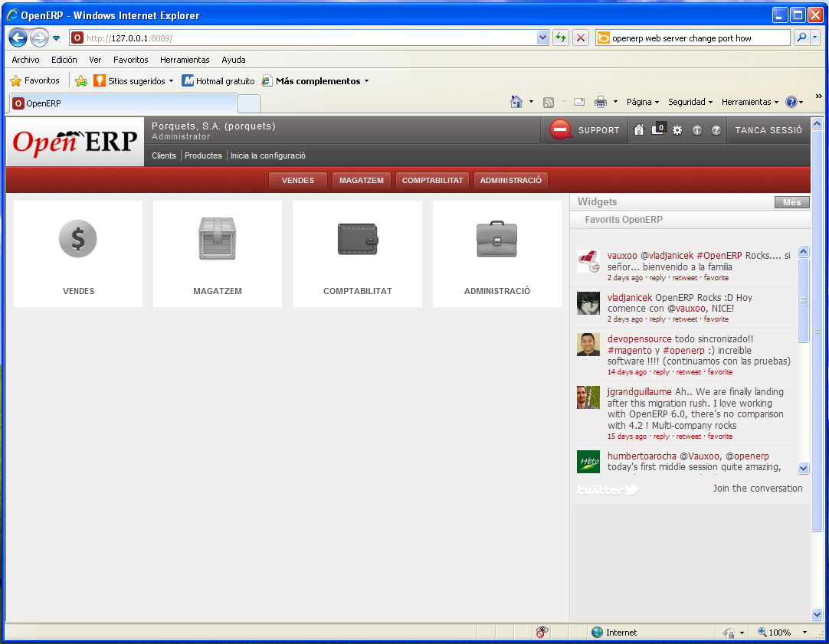Click the red Support speech bubble icon
Viewport: 829px width, 644px height.
[x=561, y=130]
